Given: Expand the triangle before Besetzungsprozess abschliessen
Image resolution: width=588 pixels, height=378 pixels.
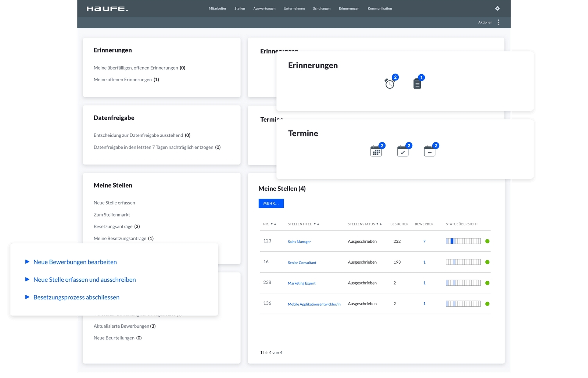Looking at the screenshot, I should pos(27,297).
